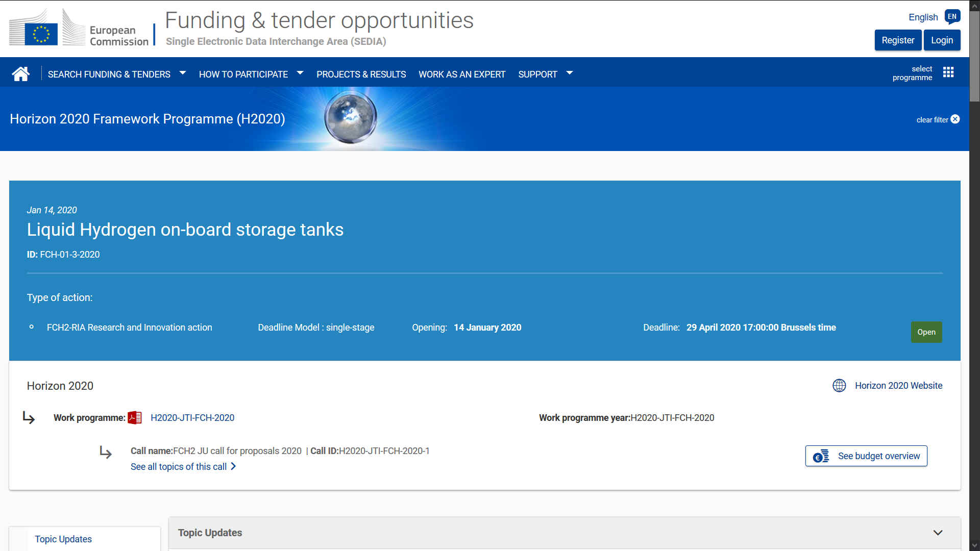Go to the home page icon
The width and height of the screenshot is (980, 551).
pyautogui.click(x=21, y=74)
